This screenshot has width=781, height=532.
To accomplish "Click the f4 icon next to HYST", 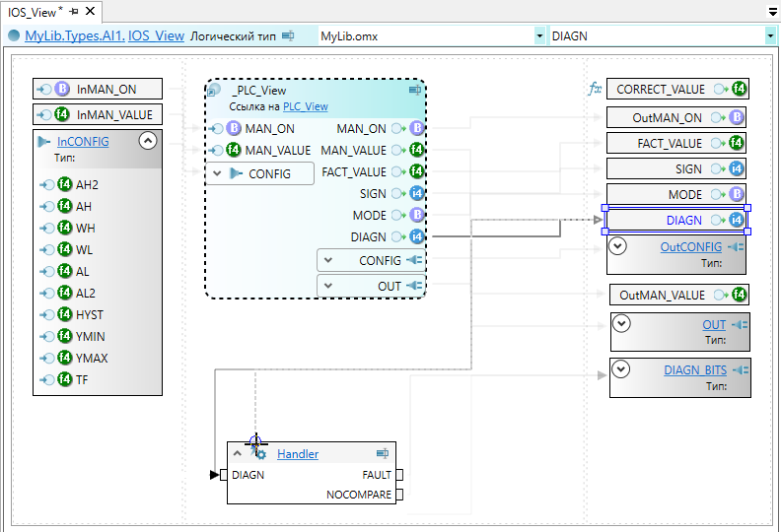I will click(64, 315).
